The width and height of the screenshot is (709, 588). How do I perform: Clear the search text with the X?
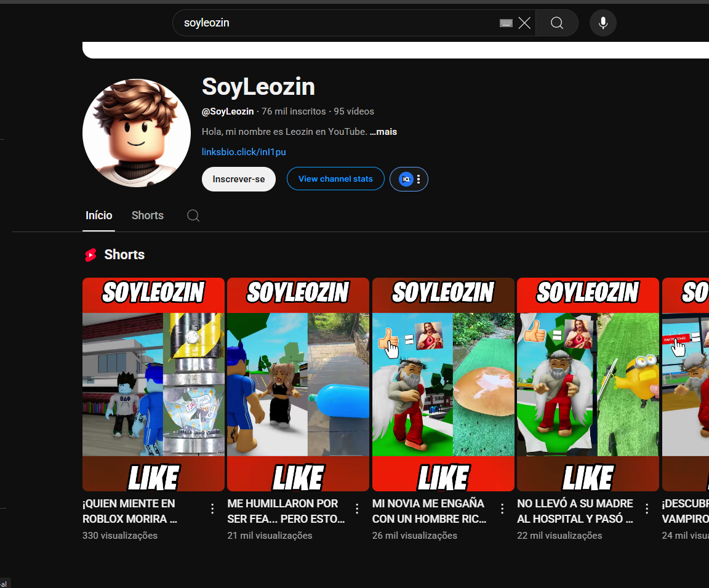click(524, 23)
